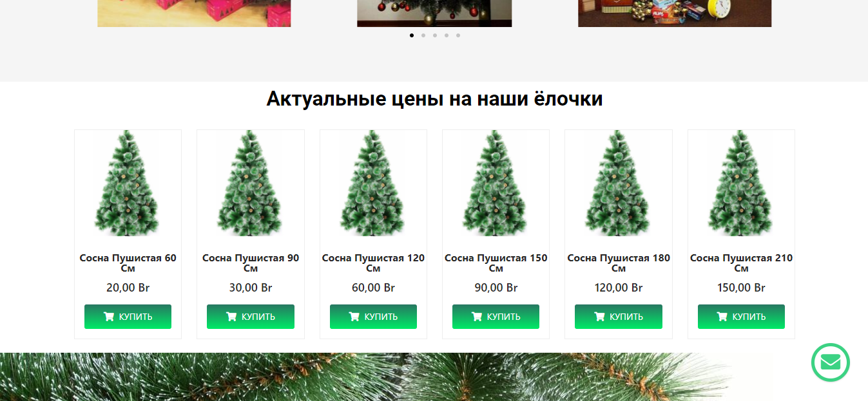
Task: Buy the Сосна Пушистая 180 См tree
Action: (x=619, y=317)
